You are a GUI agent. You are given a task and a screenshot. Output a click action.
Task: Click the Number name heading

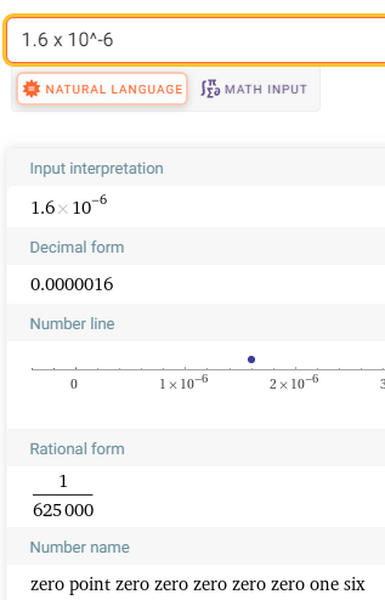point(80,547)
